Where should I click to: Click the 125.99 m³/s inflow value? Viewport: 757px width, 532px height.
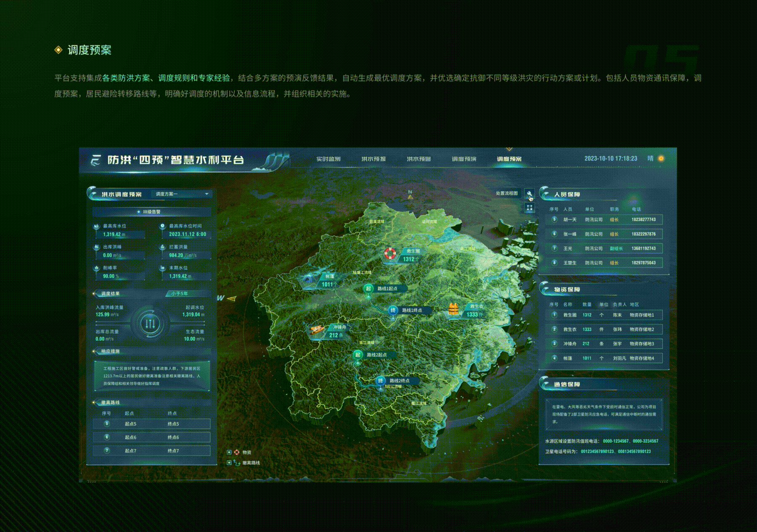[x=107, y=314]
